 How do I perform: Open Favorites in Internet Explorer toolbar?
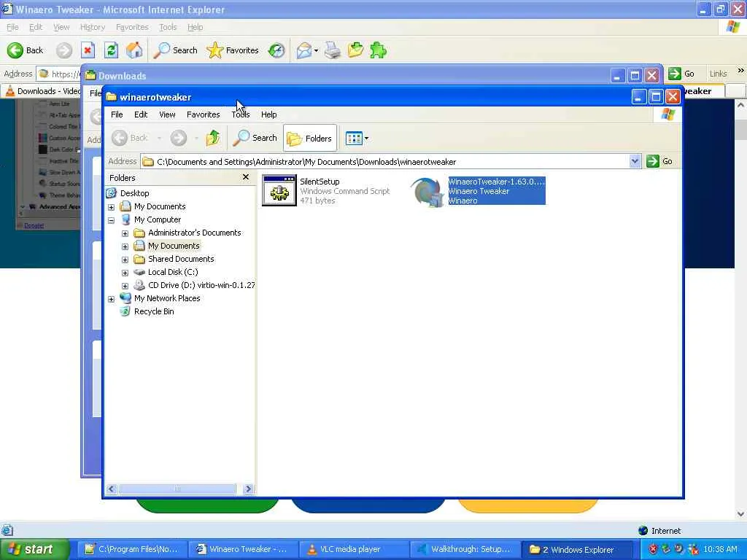233,50
